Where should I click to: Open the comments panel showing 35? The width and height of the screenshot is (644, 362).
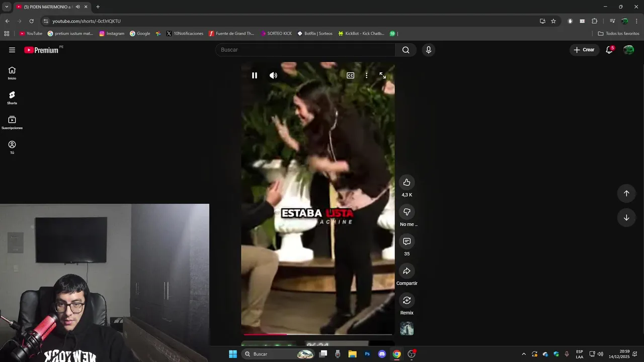coord(407,241)
